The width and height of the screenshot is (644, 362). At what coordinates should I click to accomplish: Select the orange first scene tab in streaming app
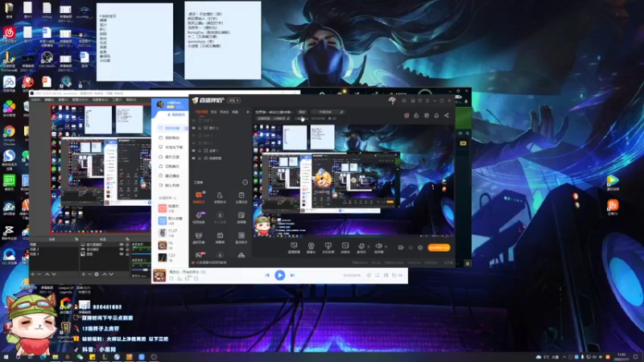pos(201,112)
